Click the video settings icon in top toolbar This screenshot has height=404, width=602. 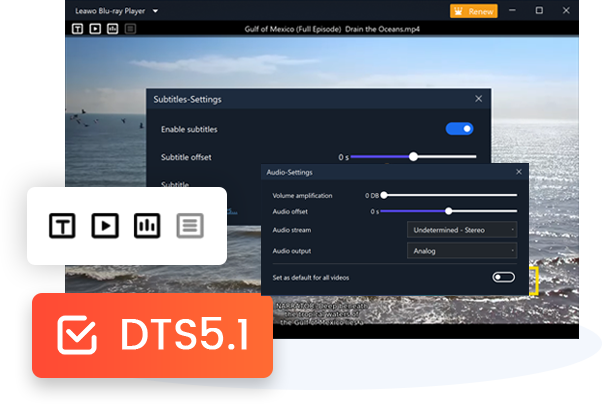click(x=95, y=29)
